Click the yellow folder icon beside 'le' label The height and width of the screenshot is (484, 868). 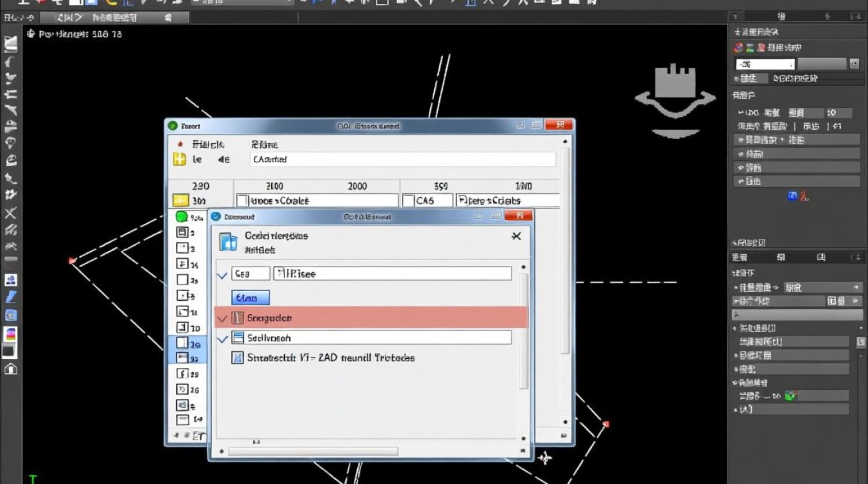click(x=180, y=159)
